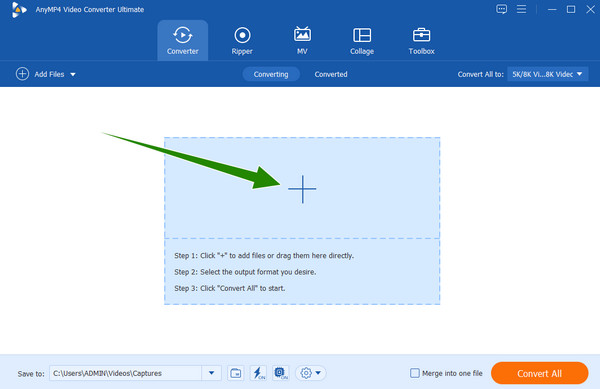Click the large plus to add files
Image resolution: width=600 pixels, height=389 pixels.
302,189
